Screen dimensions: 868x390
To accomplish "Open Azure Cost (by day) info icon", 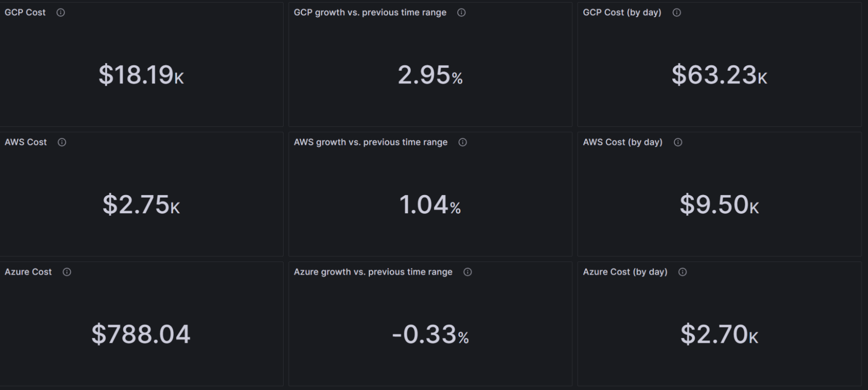I will point(683,272).
